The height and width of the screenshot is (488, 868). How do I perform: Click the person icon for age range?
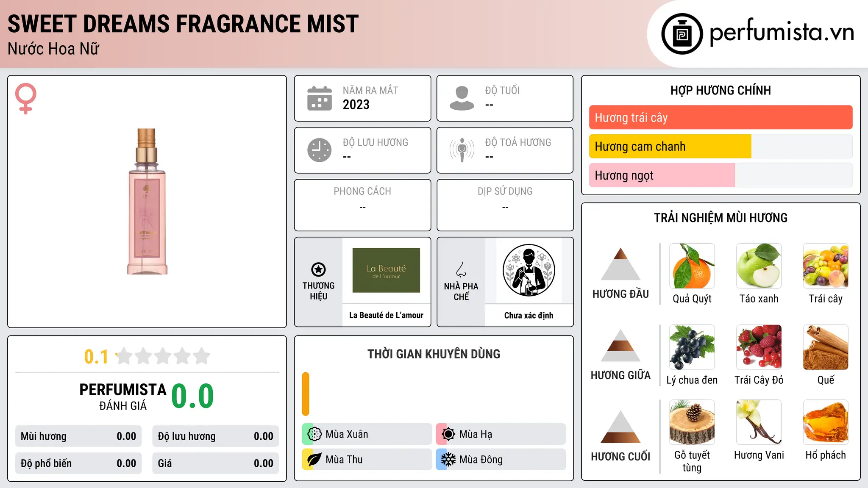[462, 98]
